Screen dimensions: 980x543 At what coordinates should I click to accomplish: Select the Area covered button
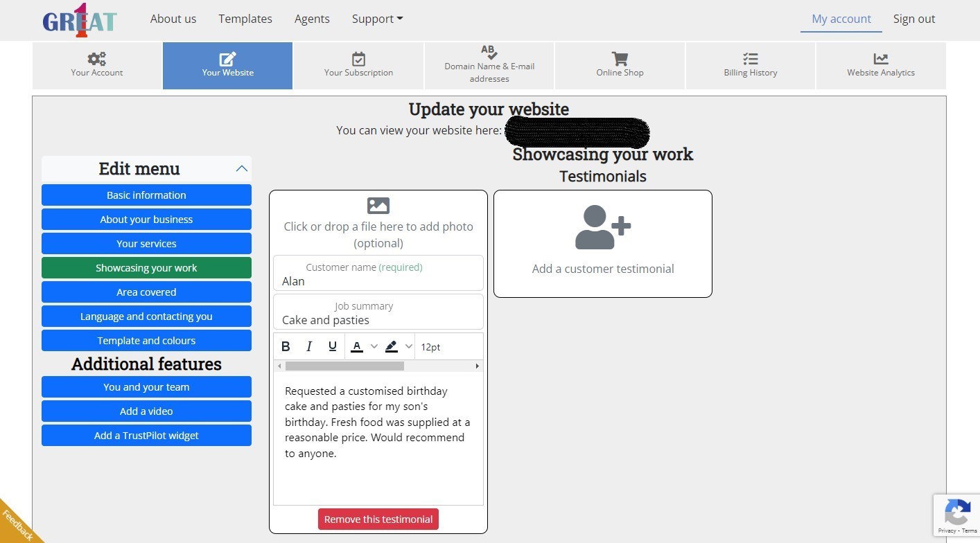146,292
